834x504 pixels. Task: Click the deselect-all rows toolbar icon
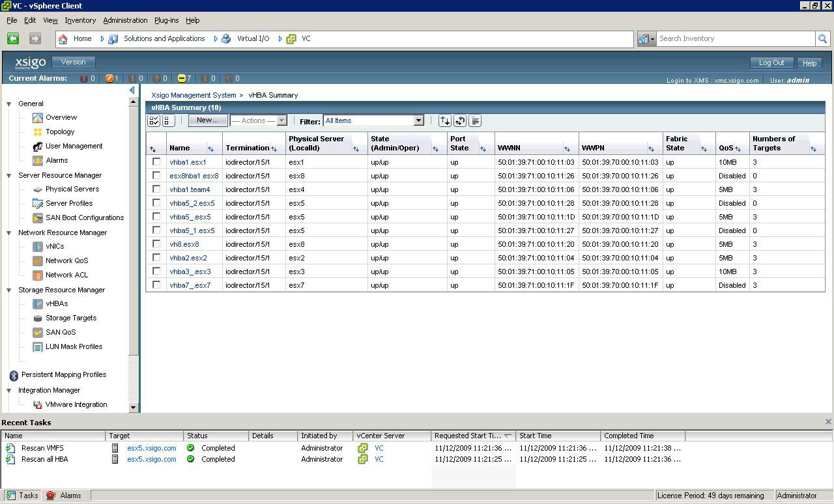coord(168,120)
